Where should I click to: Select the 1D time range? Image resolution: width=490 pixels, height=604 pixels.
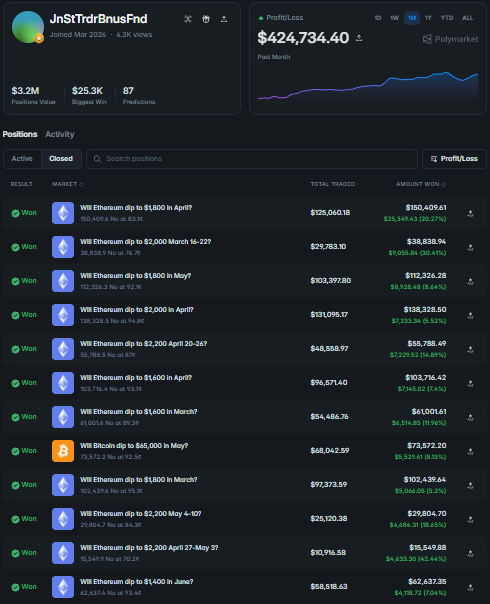(x=378, y=18)
